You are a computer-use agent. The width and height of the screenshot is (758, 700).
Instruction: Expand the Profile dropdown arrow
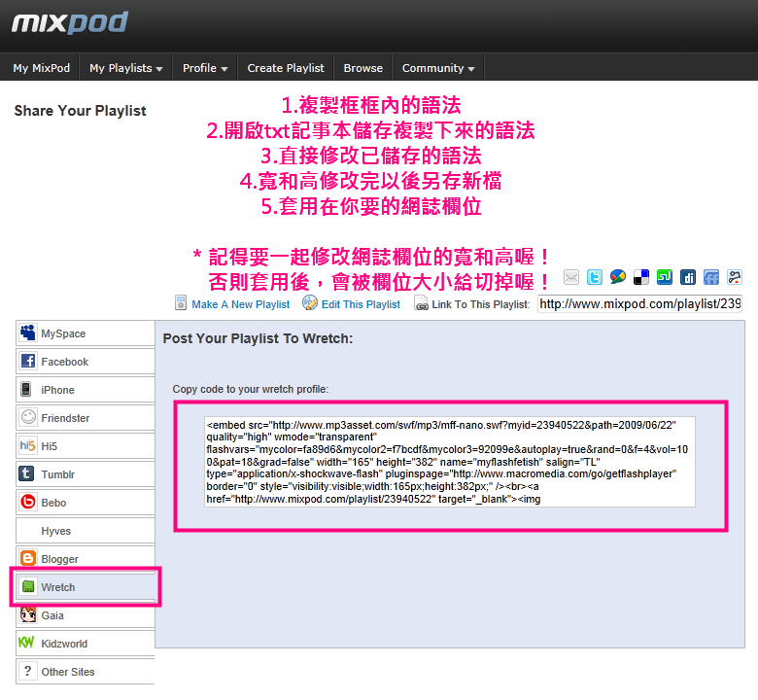pyautogui.click(x=224, y=69)
